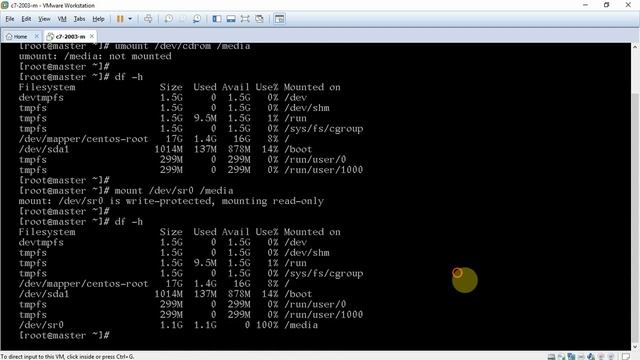The width and height of the screenshot is (640, 360).
Task: Open the Edit menu
Action: tap(26, 19)
